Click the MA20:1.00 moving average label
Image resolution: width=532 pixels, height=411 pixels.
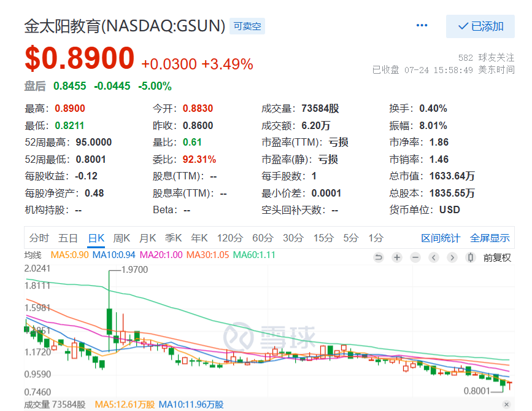(x=161, y=255)
